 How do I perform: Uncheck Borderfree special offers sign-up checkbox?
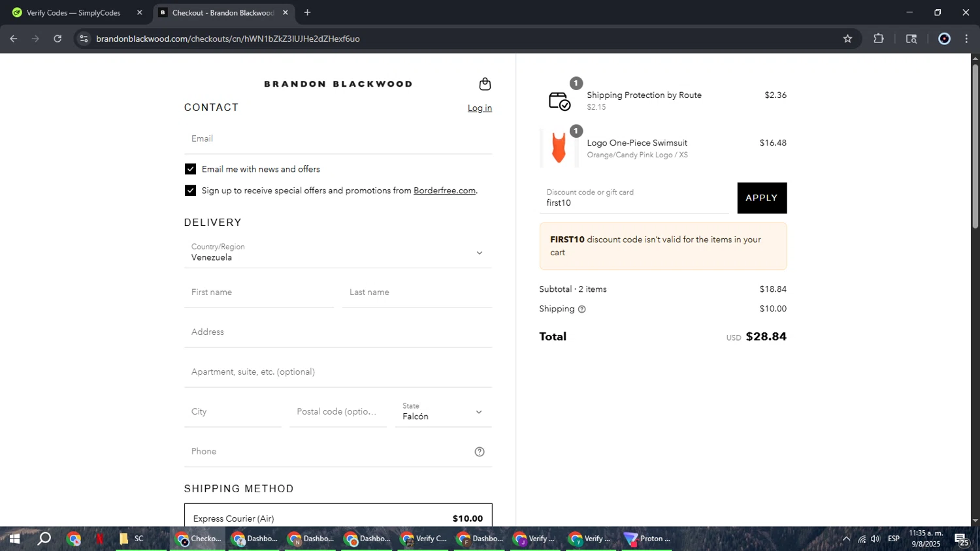click(190, 191)
